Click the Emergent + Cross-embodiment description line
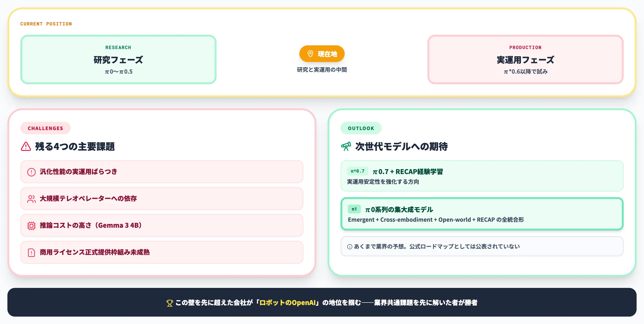 [x=436, y=220]
